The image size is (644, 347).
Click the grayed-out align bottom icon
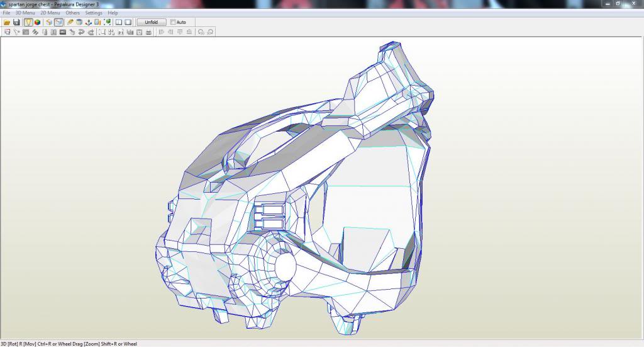(189, 32)
